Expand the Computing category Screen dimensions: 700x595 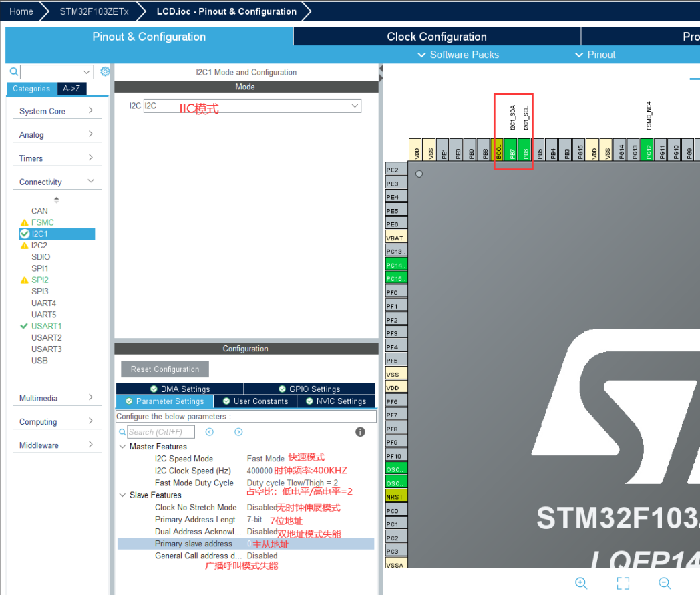pos(57,421)
